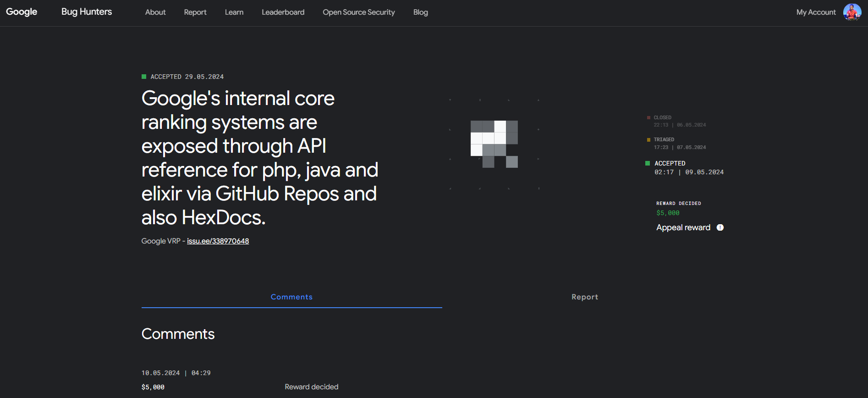Click the pixelated report illustration

[494, 144]
